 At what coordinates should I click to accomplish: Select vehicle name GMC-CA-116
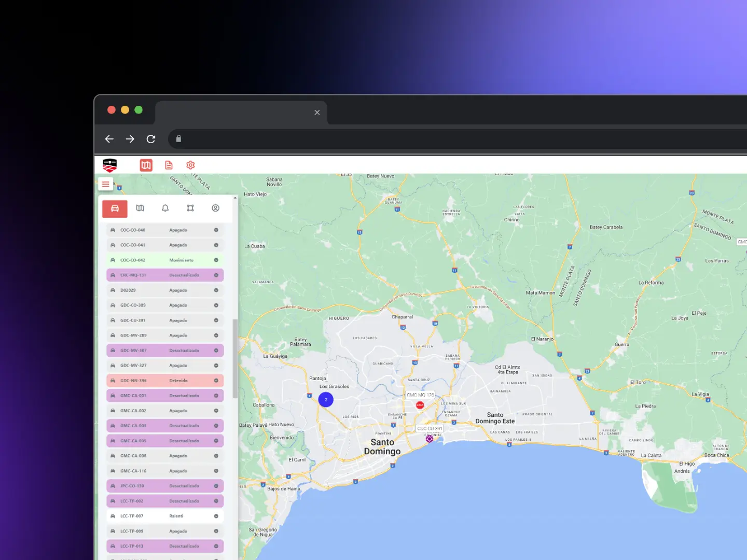pos(133,471)
